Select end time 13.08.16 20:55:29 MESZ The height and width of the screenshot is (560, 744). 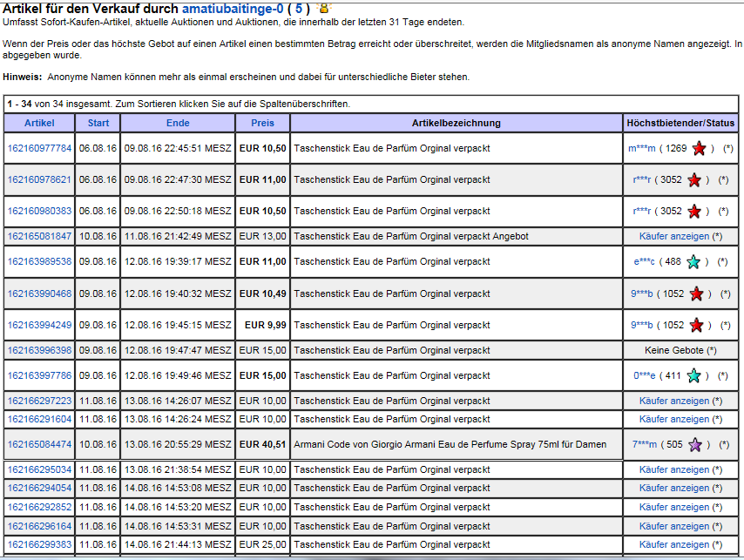tap(178, 444)
